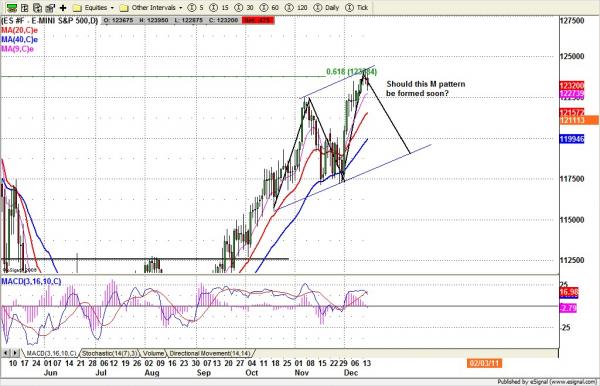Click the MA(20,C)e study label
This screenshot has width=600, height=386.
click(x=19, y=30)
